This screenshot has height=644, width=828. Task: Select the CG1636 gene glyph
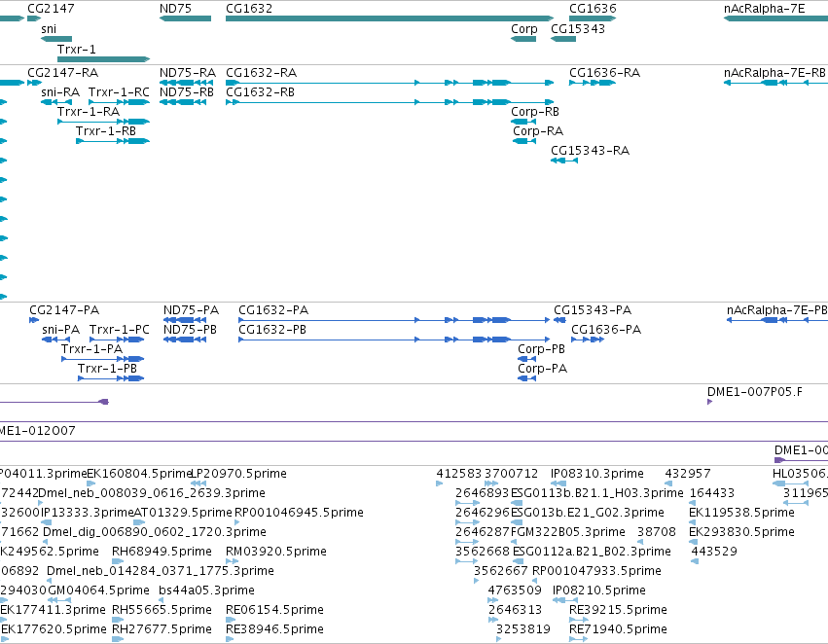(x=593, y=18)
